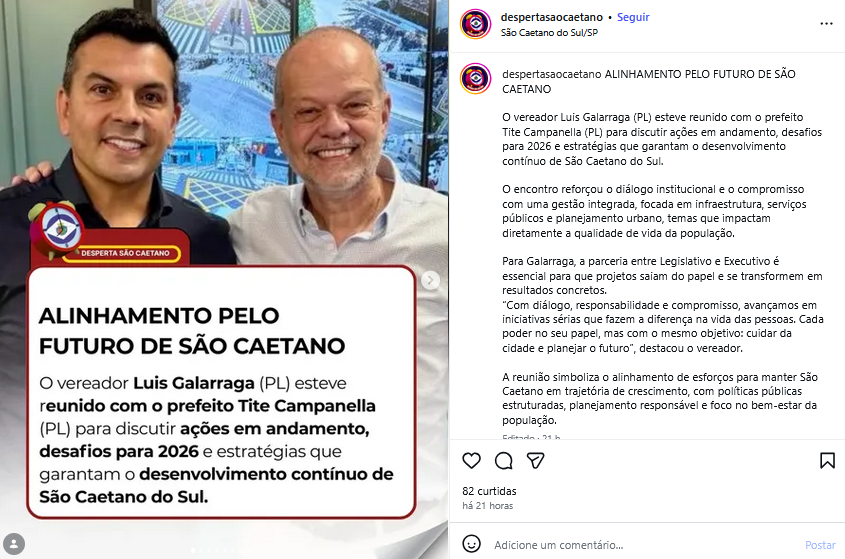Submit the comment with Postar
This screenshot has height=559, width=845.
(820, 545)
